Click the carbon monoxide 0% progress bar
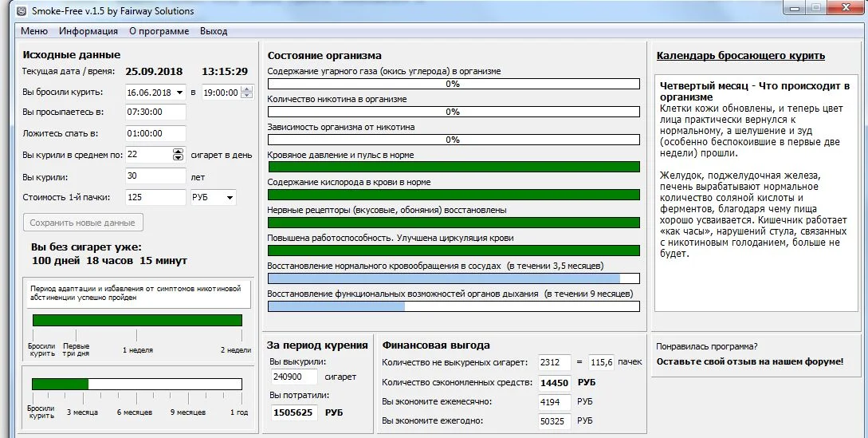This screenshot has height=438, width=868. point(454,84)
